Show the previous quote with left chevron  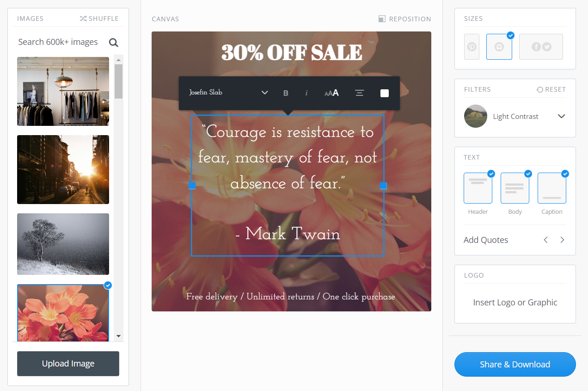(545, 240)
